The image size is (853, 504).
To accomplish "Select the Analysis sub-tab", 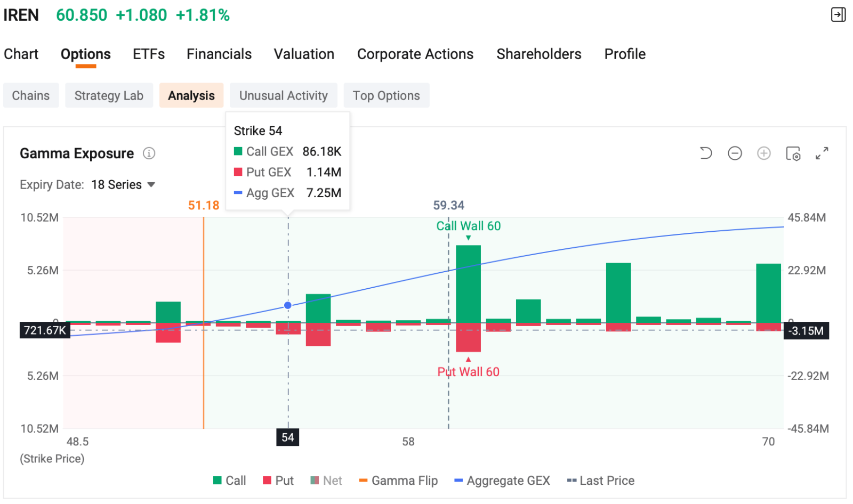I will tap(191, 95).
